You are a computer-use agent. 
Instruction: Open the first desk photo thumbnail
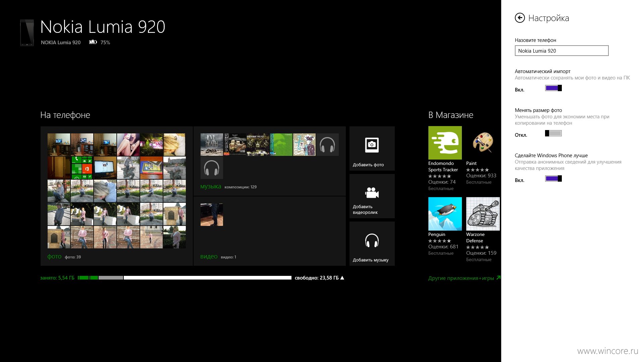coord(59,144)
